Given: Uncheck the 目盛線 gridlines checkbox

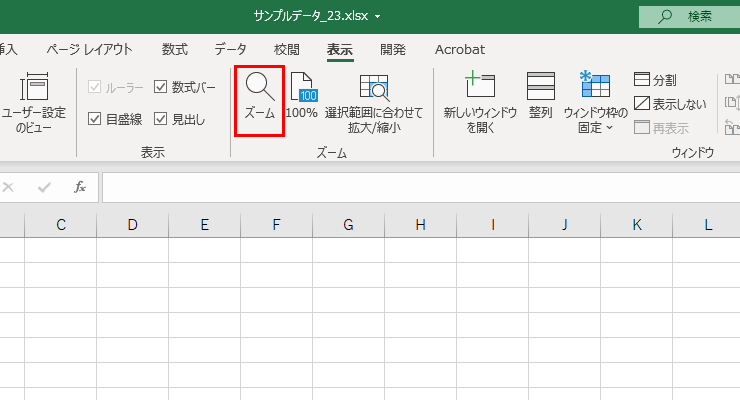Looking at the screenshot, I should tap(95, 119).
